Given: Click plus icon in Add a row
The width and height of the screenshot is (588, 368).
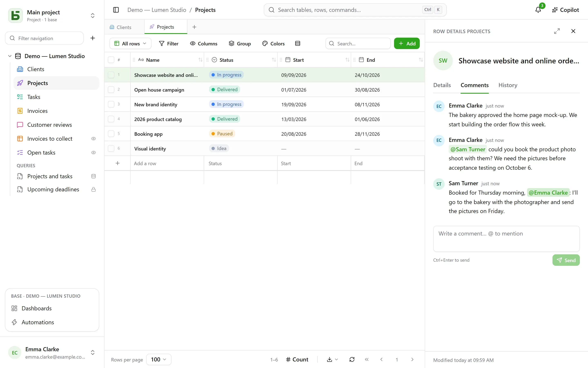Looking at the screenshot, I should pyautogui.click(x=118, y=163).
